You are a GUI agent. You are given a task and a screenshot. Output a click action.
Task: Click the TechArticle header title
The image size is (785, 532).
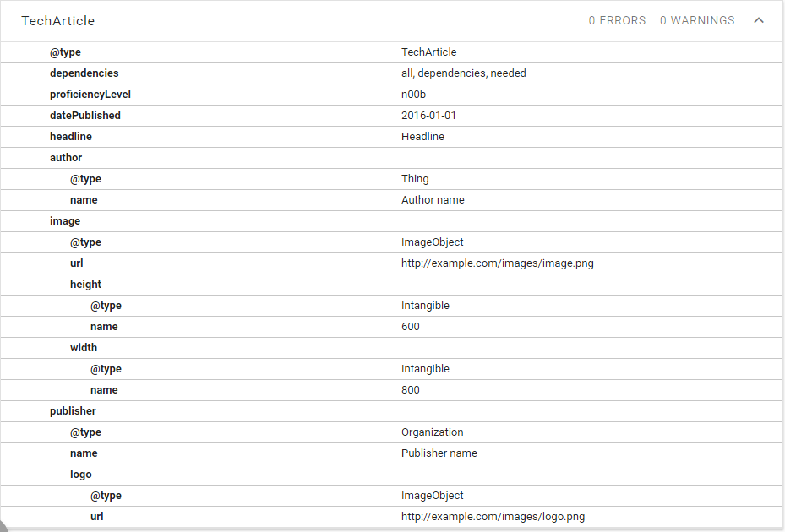pos(58,20)
